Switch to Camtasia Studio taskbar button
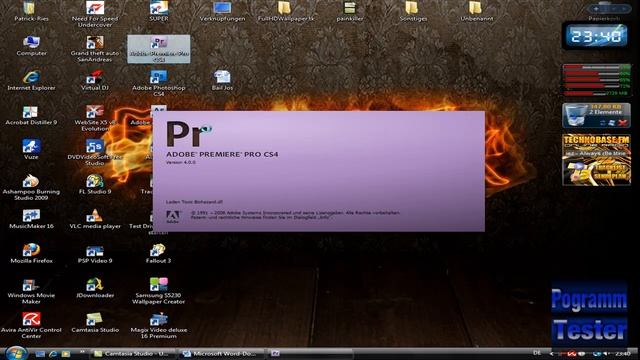This screenshot has width=640, height=360. click(132, 353)
